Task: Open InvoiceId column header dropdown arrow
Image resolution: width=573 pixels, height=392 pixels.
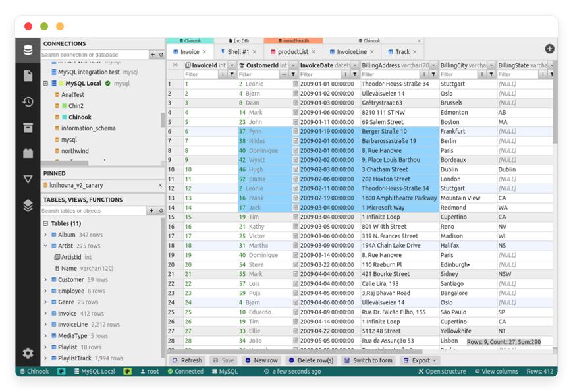Action: click(x=232, y=65)
